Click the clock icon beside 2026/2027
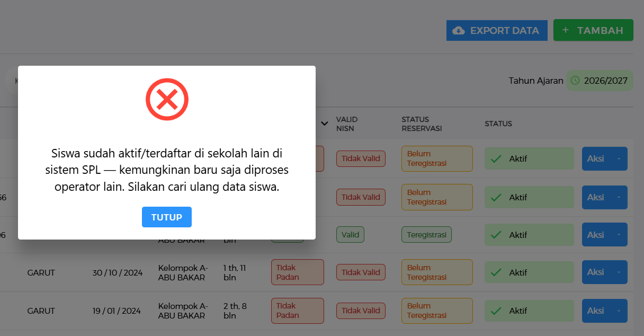 (575, 81)
